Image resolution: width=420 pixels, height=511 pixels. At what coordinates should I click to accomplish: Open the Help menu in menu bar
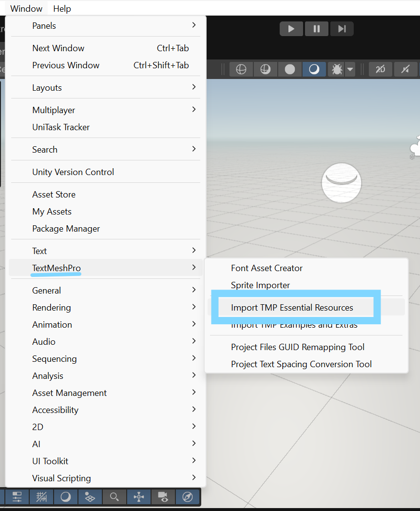[x=62, y=8]
